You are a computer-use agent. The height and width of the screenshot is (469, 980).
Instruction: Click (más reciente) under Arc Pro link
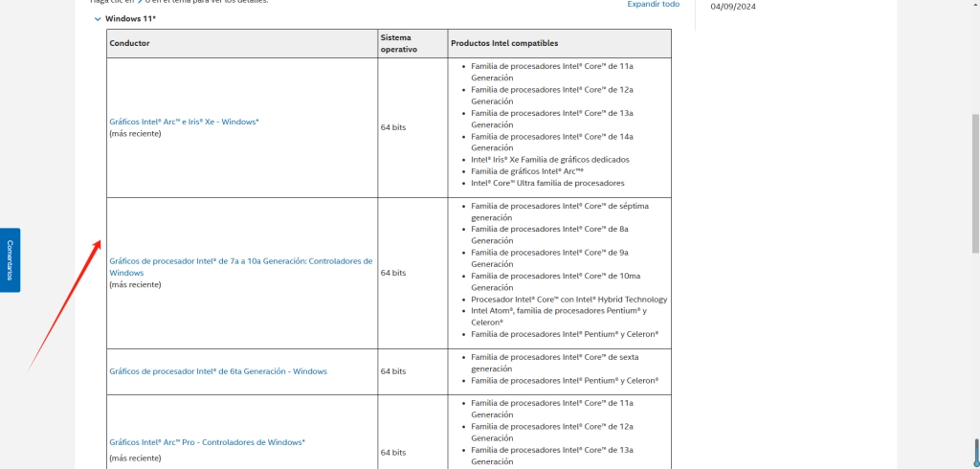point(135,458)
